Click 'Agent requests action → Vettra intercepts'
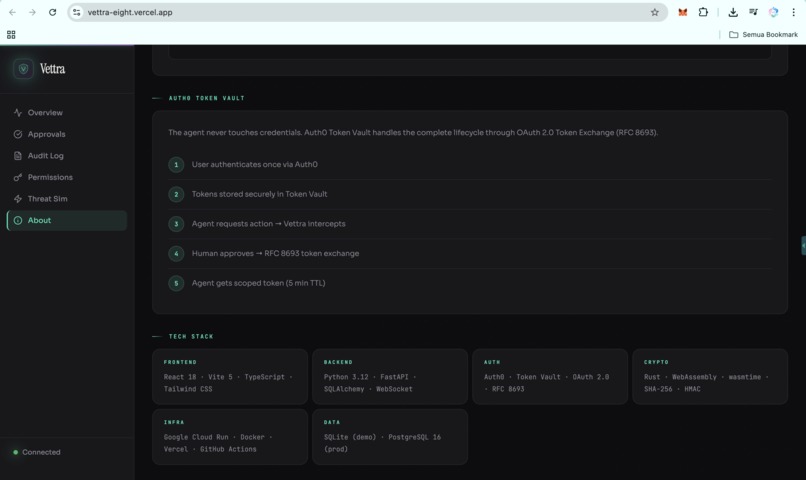This screenshot has width=806, height=480. click(269, 224)
